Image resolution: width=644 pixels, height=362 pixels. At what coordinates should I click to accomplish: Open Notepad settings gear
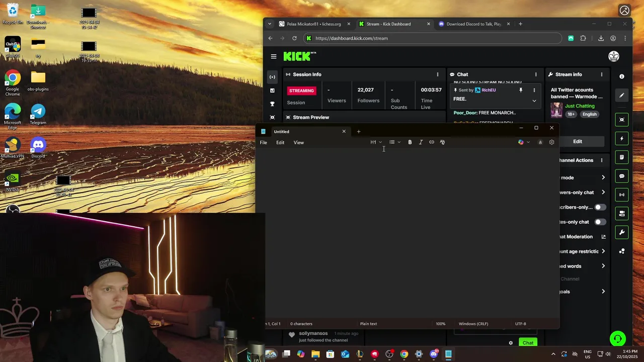coord(551,142)
